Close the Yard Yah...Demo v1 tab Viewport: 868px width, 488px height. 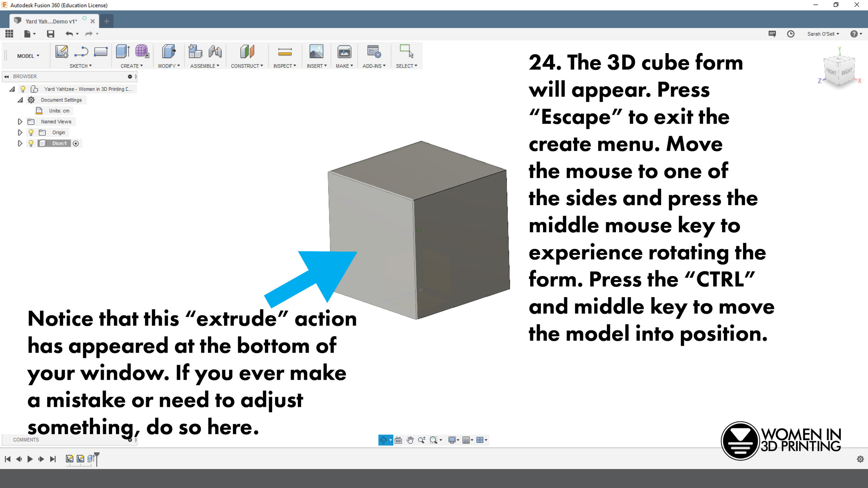tap(93, 21)
